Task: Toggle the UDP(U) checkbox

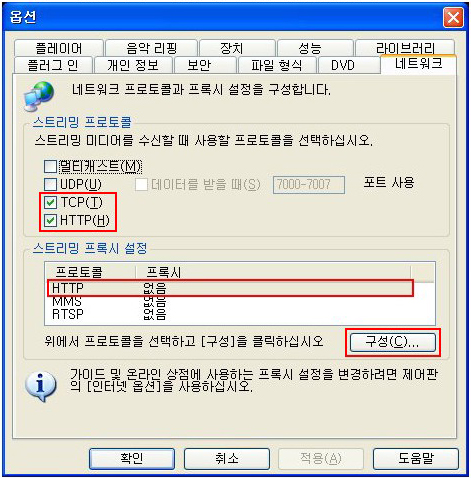Action: [x=50, y=184]
